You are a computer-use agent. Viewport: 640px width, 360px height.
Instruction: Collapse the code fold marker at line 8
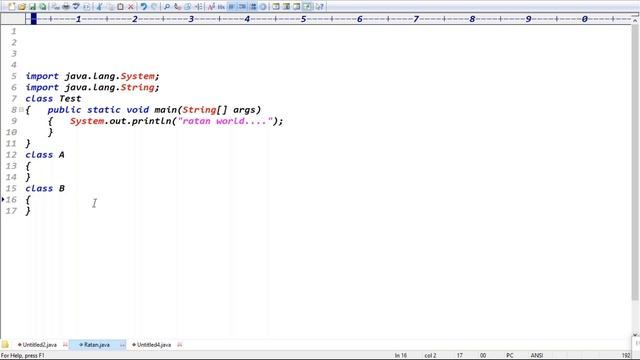(x=21, y=109)
